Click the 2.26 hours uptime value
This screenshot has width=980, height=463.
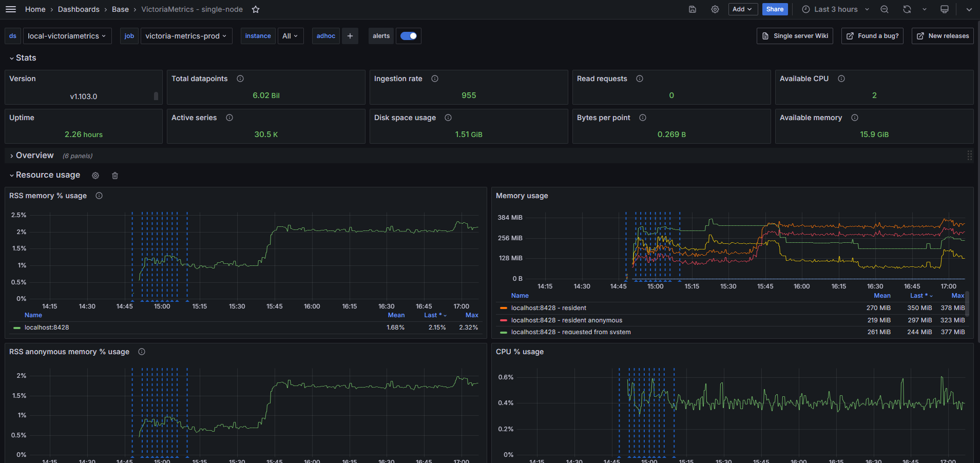(84, 134)
